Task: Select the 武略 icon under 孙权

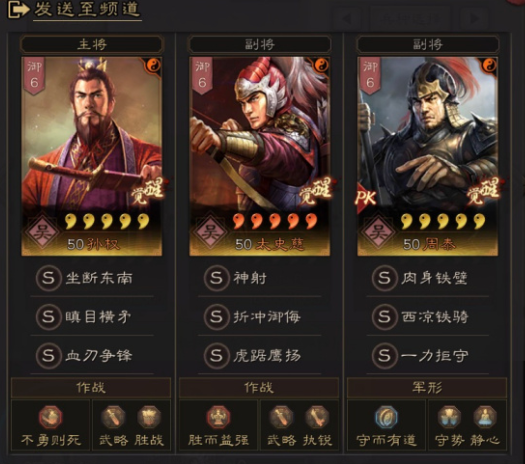Action: click(113, 417)
